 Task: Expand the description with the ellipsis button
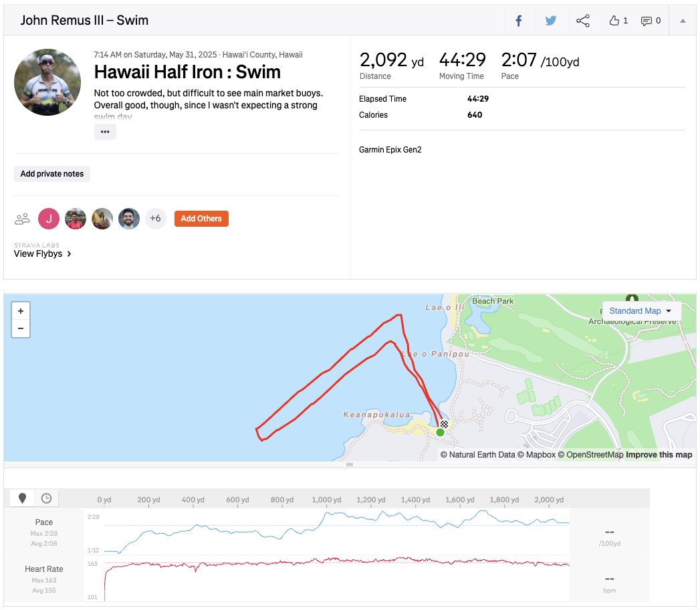(105, 132)
